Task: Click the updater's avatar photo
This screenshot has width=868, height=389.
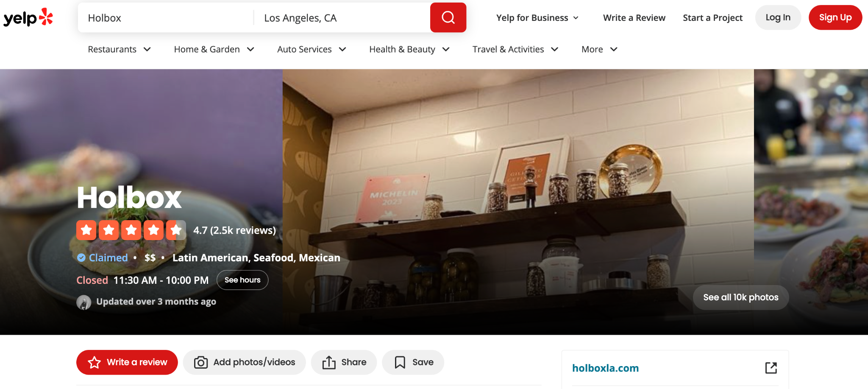Action: [84, 302]
